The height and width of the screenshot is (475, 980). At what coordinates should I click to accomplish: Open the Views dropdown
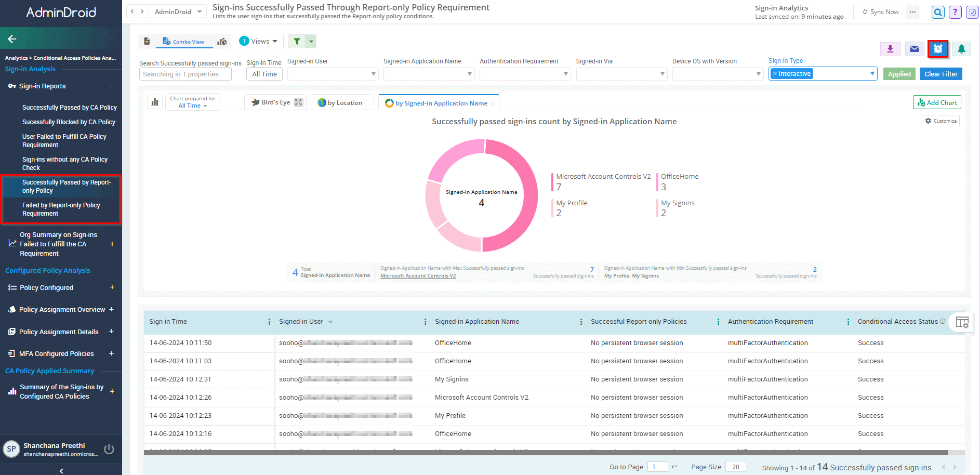click(x=259, y=42)
